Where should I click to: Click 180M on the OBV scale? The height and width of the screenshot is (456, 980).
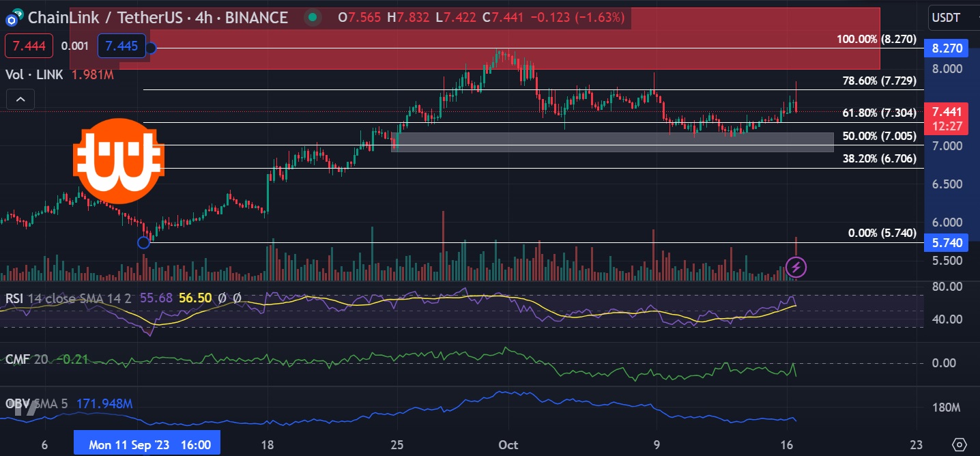[947, 408]
